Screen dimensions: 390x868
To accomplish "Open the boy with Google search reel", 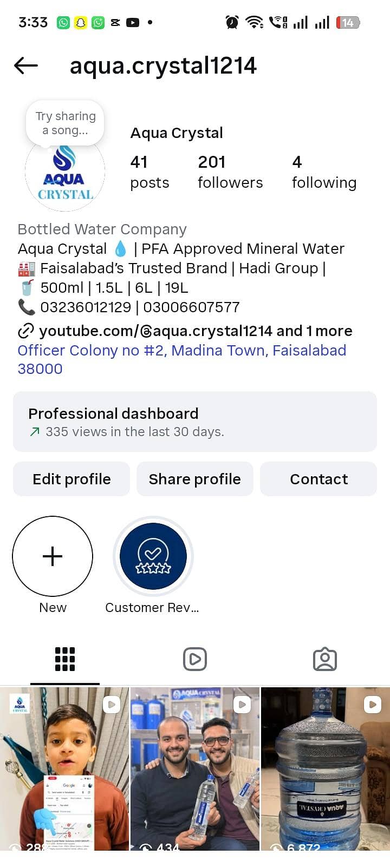I will [x=64, y=768].
